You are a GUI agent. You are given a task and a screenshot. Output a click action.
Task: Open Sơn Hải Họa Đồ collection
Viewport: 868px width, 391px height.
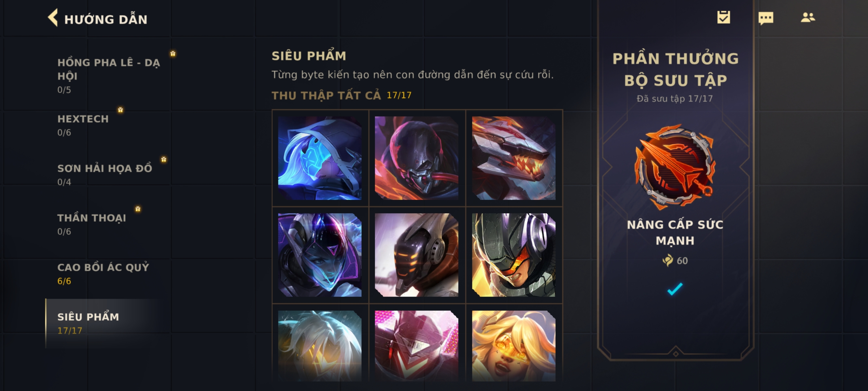(x=109, y=175)
